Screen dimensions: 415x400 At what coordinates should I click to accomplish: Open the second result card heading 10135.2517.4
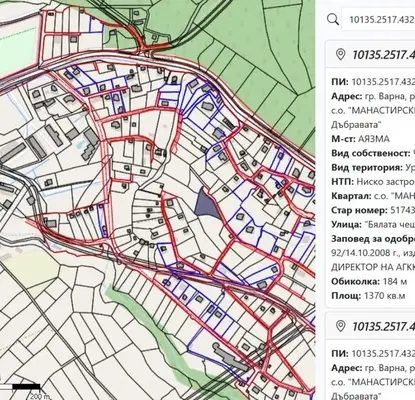click(383, 326)
